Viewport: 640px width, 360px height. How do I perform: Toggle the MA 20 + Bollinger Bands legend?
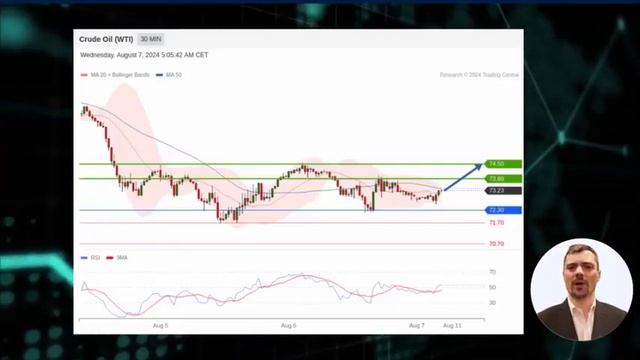pos(116,75)
